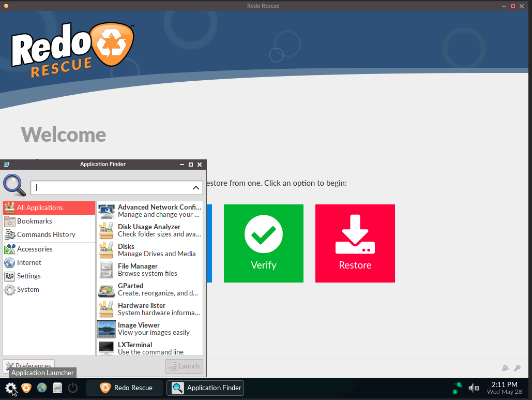The image size is (532, 400).
Task: Select Disks in the application list
Action: point(149,250)
